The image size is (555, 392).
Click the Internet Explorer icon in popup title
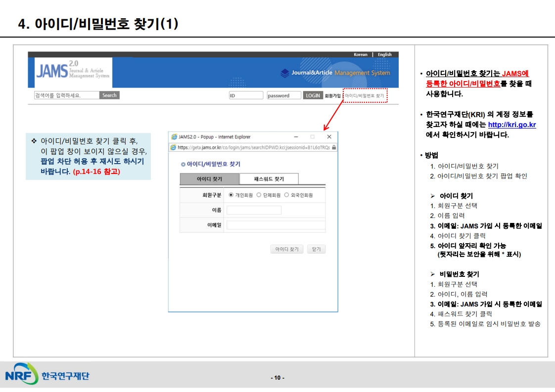(x=174, y=137)
